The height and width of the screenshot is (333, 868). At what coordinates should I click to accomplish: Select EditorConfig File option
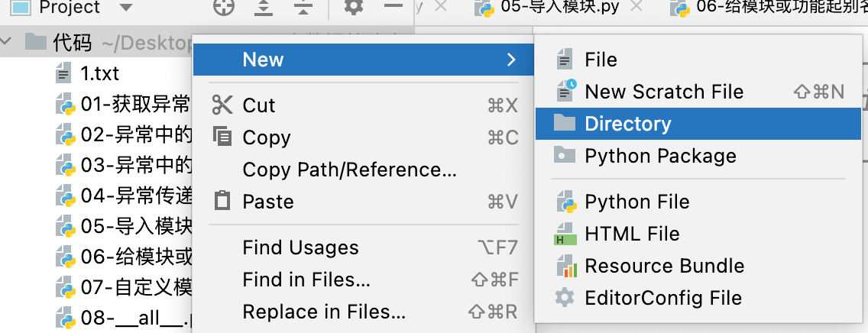[x=662, y=298]
